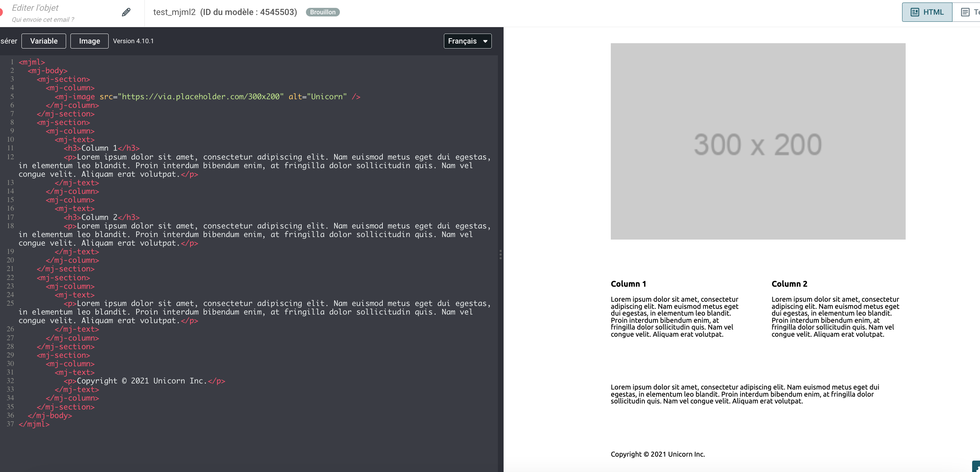The image size is (980, 472).
Task: Click the Brouillon status badge
Action: (x=322, y=12)
